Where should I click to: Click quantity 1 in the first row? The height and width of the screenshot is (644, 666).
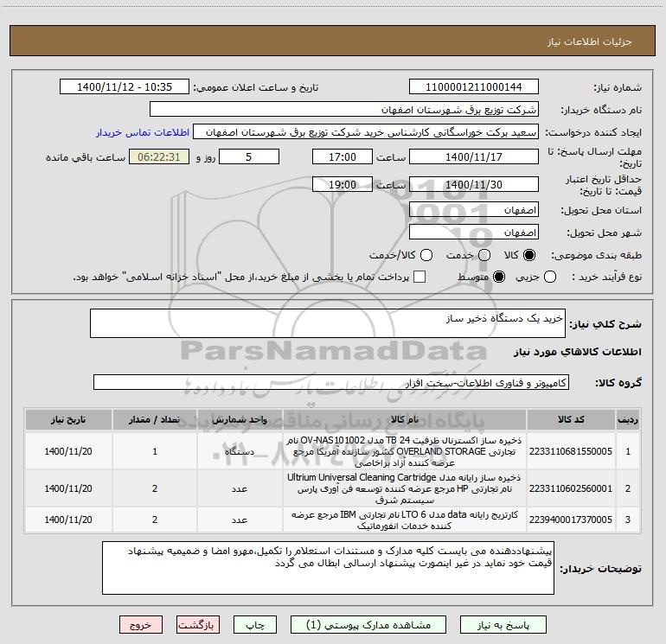click(155, 451)
